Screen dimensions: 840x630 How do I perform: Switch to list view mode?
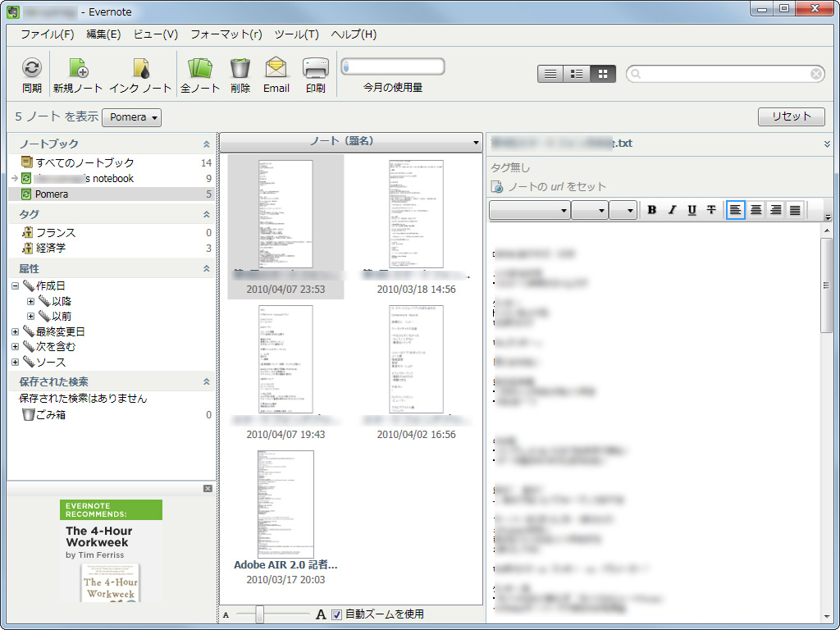[x=550, y=73]
